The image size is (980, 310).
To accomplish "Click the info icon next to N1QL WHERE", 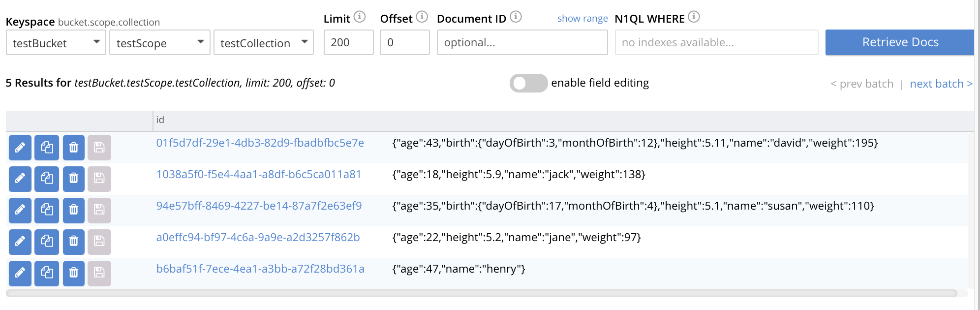I will 694,17.
